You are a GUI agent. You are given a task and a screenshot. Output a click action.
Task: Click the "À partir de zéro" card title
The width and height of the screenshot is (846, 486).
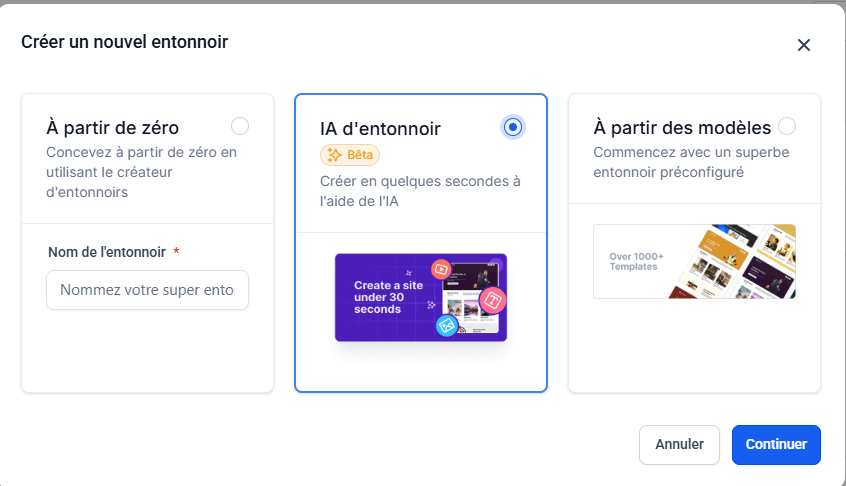point(113,128)
